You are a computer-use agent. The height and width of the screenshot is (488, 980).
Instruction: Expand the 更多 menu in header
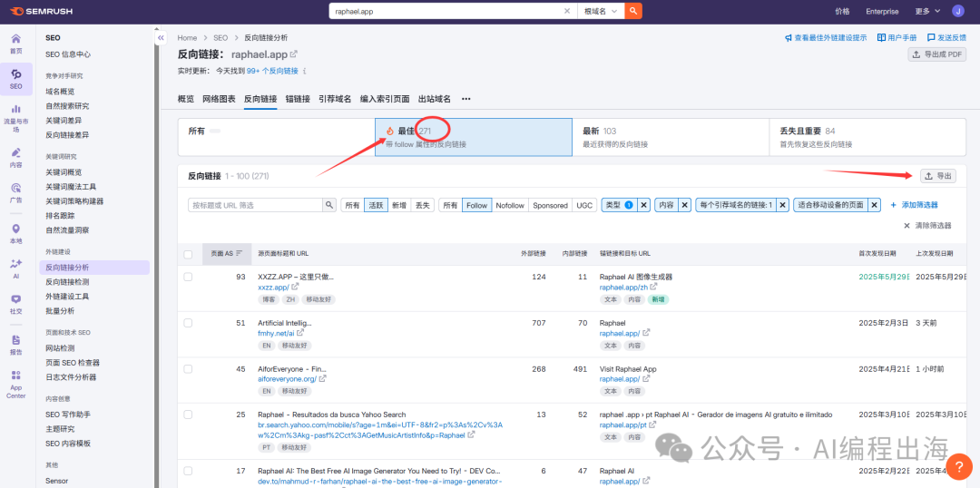pos(926,11)
